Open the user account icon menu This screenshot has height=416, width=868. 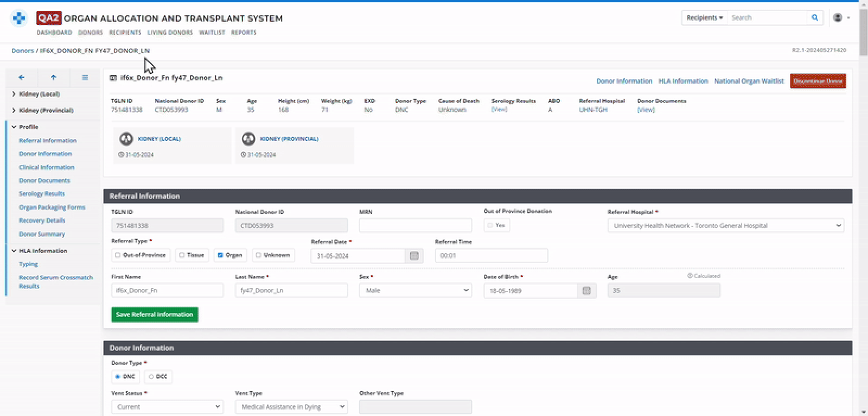click(x=838, y=18)
